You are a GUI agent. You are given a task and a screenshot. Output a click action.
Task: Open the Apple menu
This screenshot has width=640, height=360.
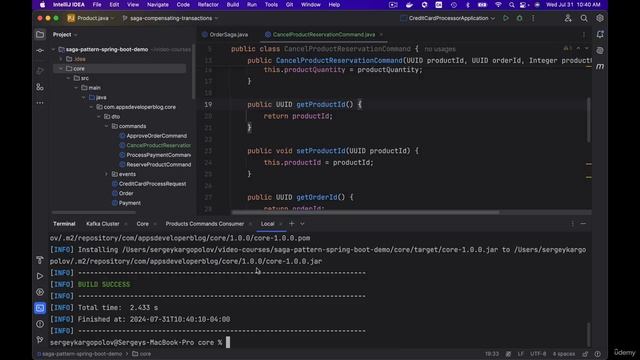coord(42,5)
